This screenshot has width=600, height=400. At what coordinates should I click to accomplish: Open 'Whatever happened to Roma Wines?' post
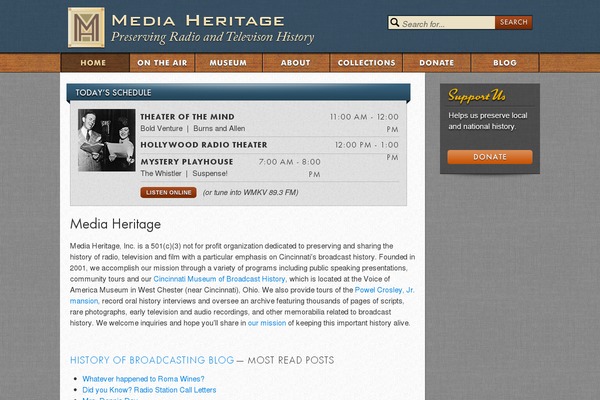pos(143,379)
